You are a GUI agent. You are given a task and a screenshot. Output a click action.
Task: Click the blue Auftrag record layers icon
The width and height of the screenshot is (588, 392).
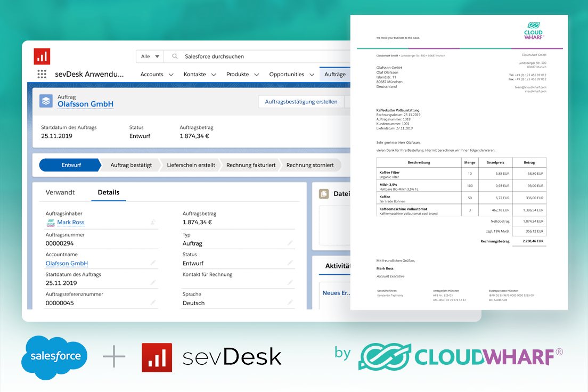46,101
